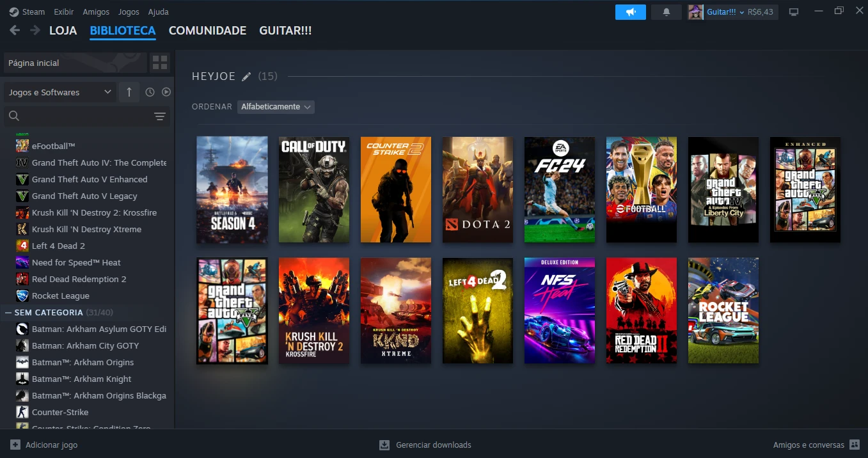Viewport: 868px width, 458px height.
Task: Open the Ajuda menu
Action: pos(159,12)
